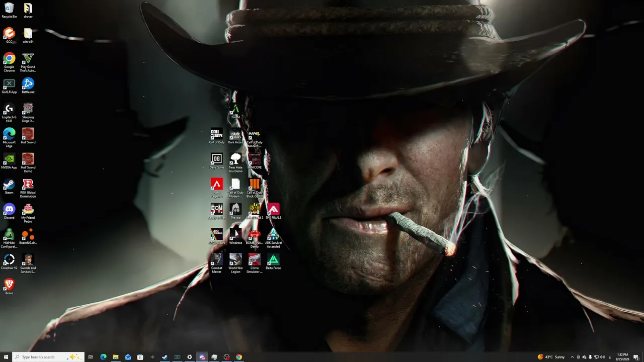Select the Dark Hours desktop shortcut

[x=235, y=136]
